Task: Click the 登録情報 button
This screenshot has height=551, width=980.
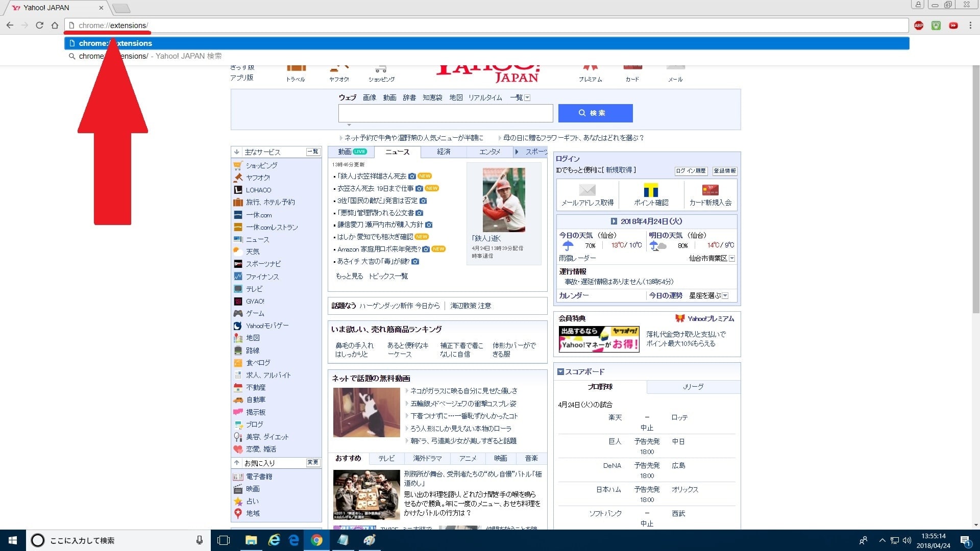Action: pyautogui.click(x=724, y=171)
